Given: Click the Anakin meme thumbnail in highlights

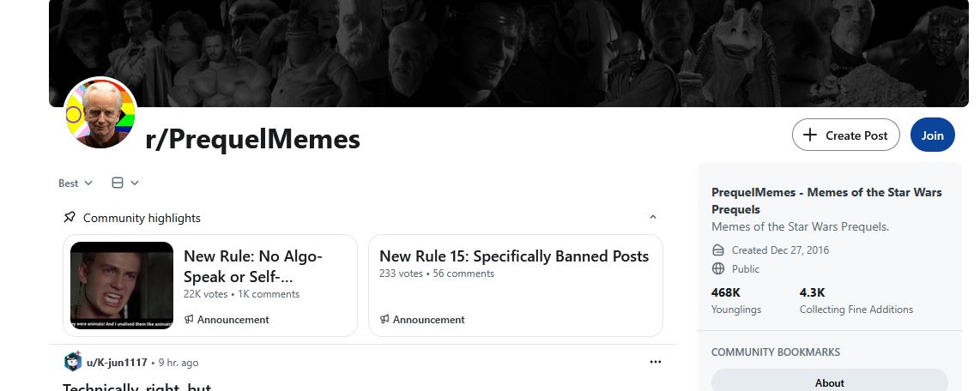Looking at the screenshot, I should (122, 286).
